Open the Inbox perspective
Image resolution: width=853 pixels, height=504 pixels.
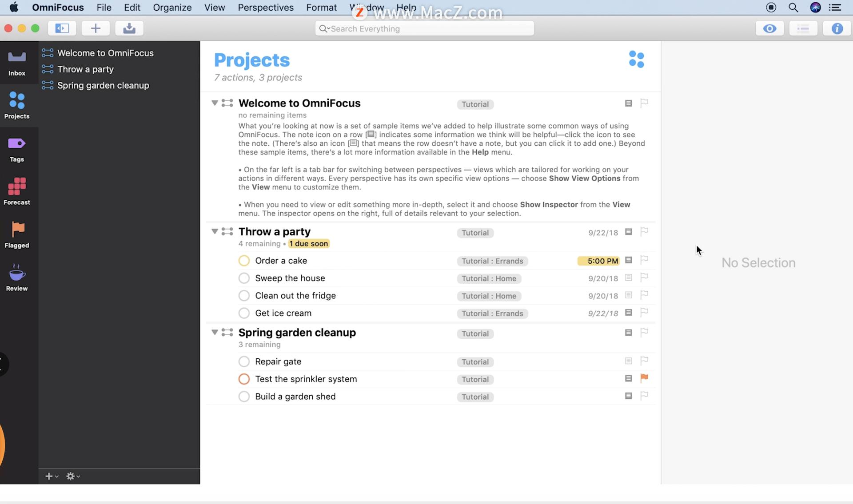tap(17, 63)
